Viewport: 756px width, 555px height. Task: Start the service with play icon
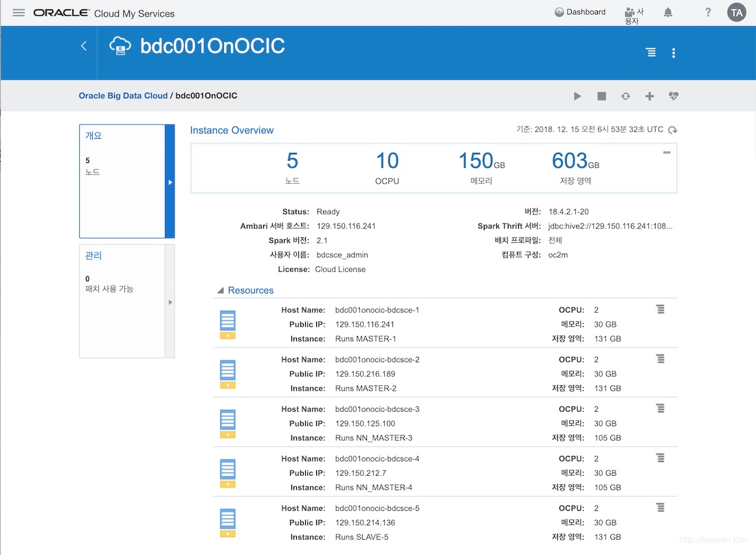click(x=577, y=96)
